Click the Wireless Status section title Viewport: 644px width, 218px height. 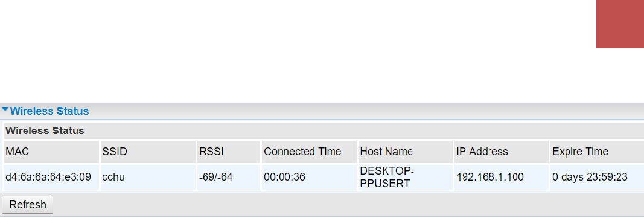point(49,111)
